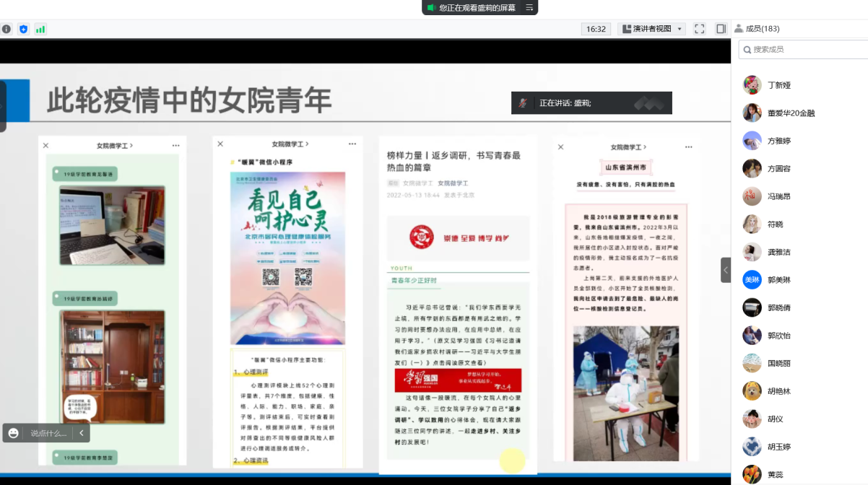The height and width of the screenshot is (485, 868).
Task: Check the green network signal icon
Action: click(x=40, y=29)
